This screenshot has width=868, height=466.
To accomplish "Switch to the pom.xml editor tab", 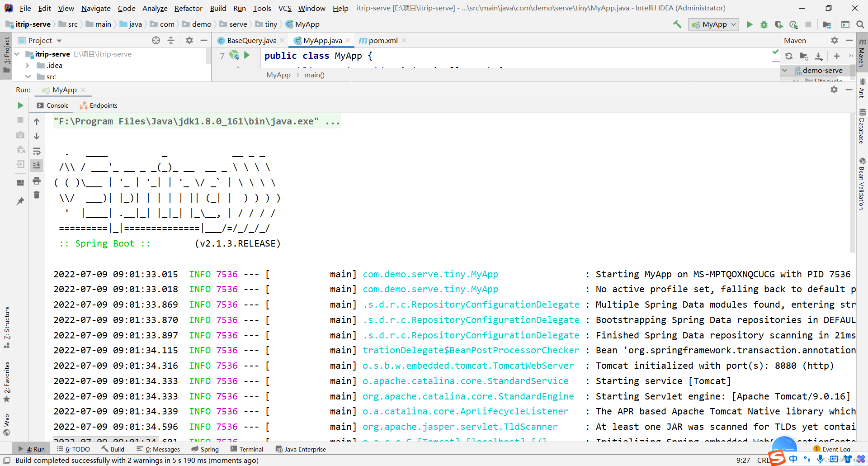I will [x=382, y=40].
